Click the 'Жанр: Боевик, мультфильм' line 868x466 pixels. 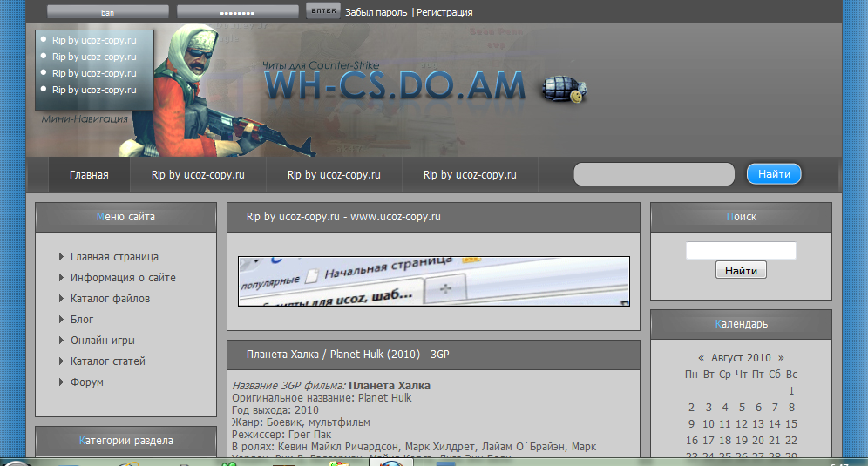pos(301,422)
